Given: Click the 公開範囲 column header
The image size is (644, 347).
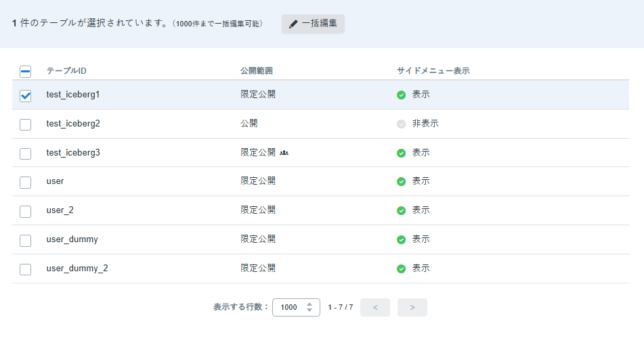Looking at the screenshot, I should coord(257,71).
